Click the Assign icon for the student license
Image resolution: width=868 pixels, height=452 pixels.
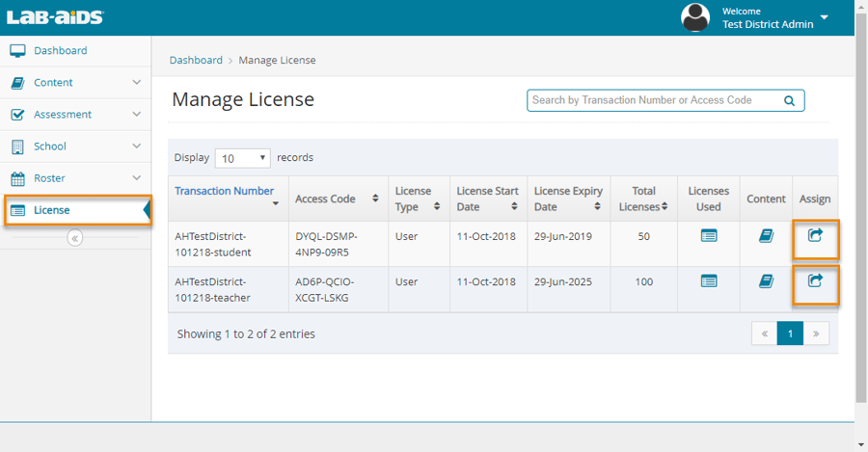[815, 235]
